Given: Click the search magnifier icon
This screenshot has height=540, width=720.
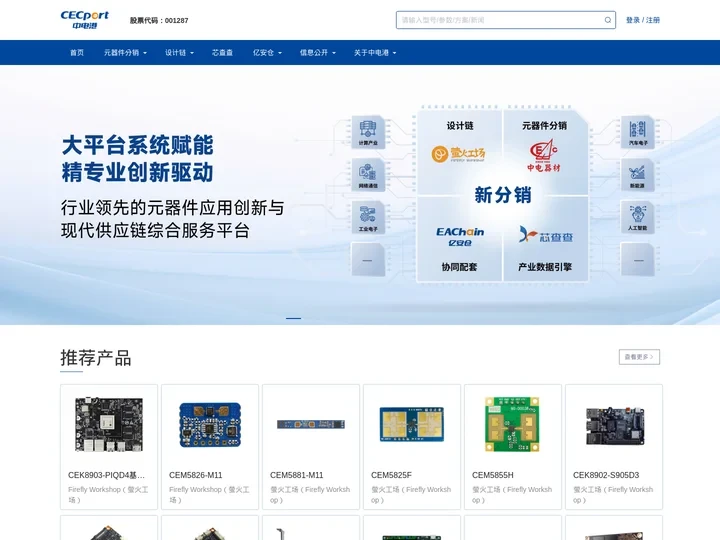Looking at the screenshot, I should (x=608, y=20).
